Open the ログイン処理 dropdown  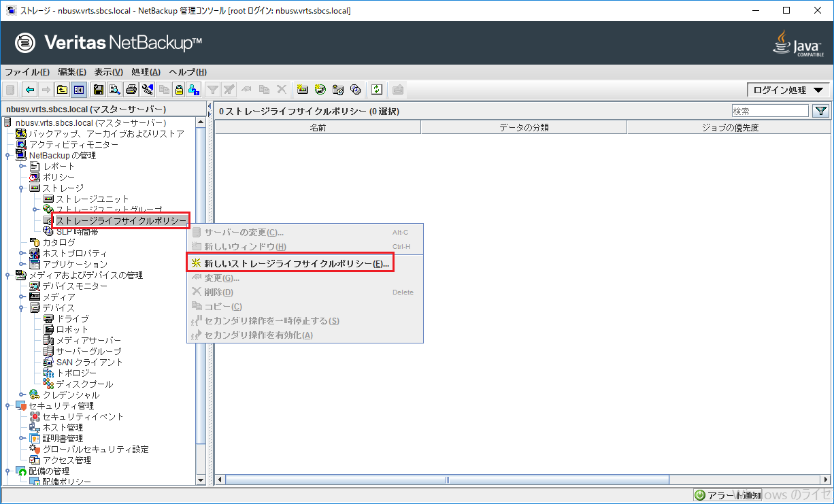click(x=788, y=90)
